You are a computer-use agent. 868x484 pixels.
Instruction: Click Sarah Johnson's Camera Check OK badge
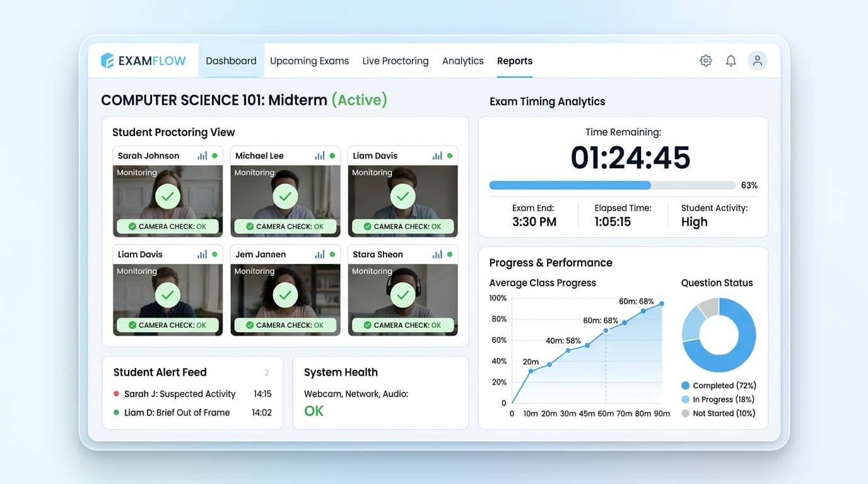click(168, 226)
